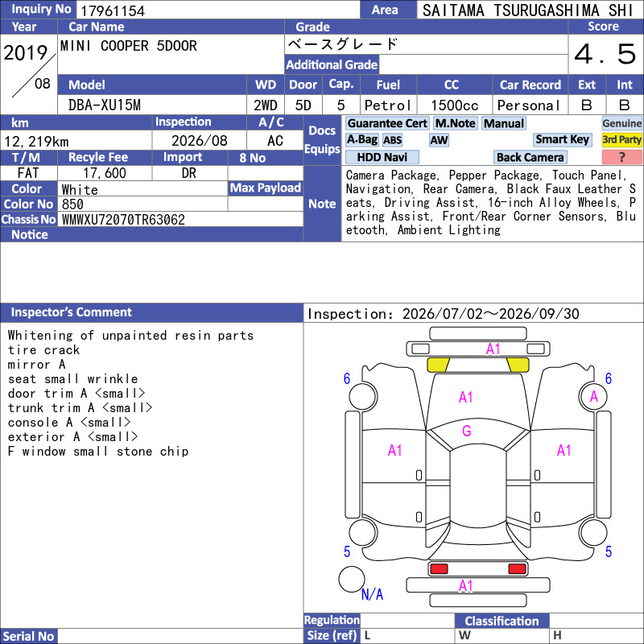Click the year value 2019
The image size is (644, 644).
click(26, 53)
